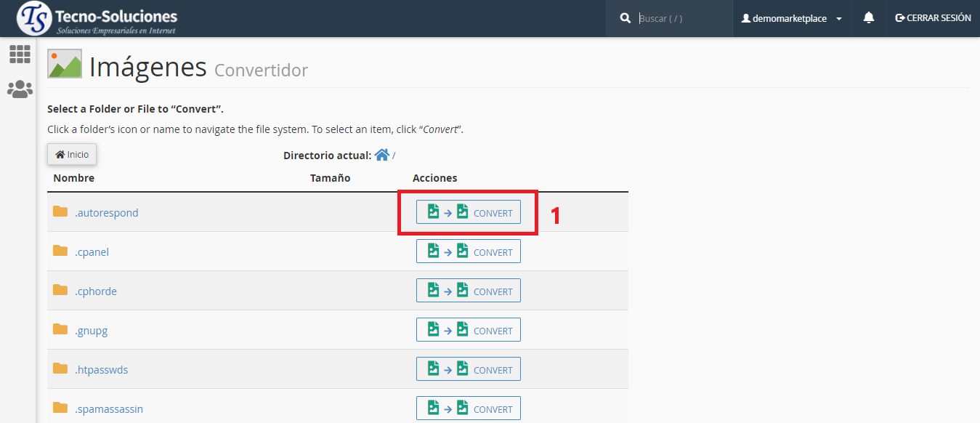Click the search magnifier icon
Screen dimensions: 980x423
625,18
